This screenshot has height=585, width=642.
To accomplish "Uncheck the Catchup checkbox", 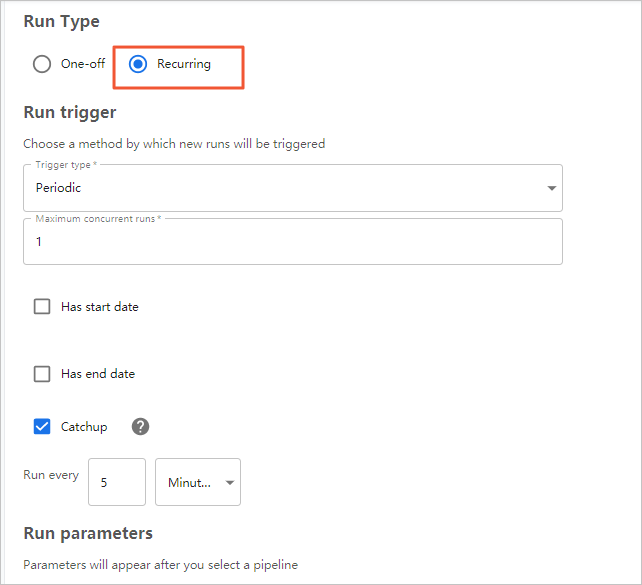I will tap(42, 427).
